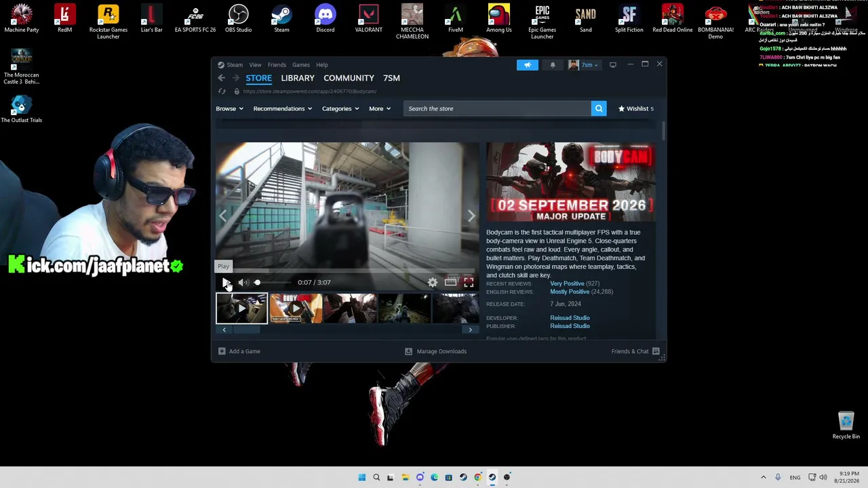
Task: Show hidden system tray icons
Action: click(x=763, y=477)
